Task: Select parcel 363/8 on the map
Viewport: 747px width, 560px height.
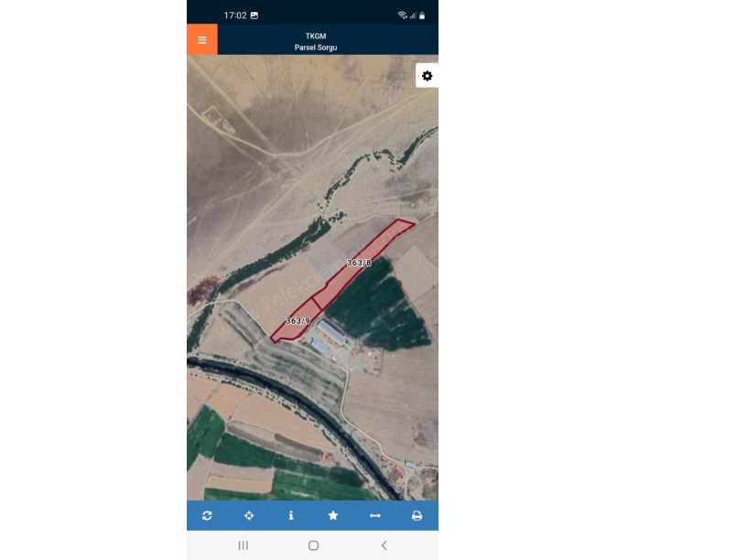Action: 358,263
